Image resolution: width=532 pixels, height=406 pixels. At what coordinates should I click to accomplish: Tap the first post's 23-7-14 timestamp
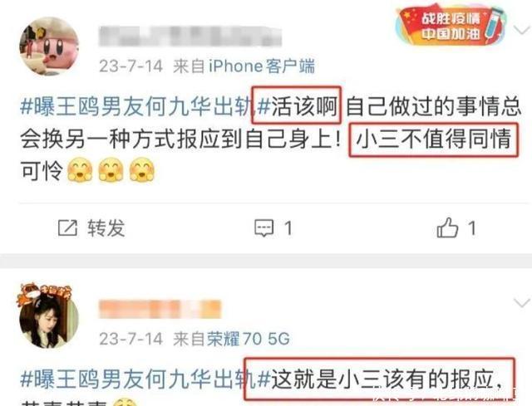click(x=131, y=66)
